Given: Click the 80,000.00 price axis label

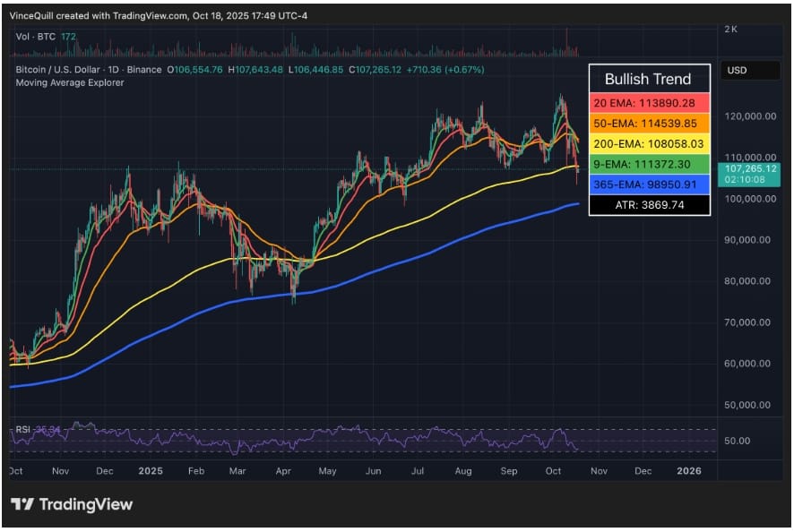Looking at the screenshot, I should coord(747,281).
